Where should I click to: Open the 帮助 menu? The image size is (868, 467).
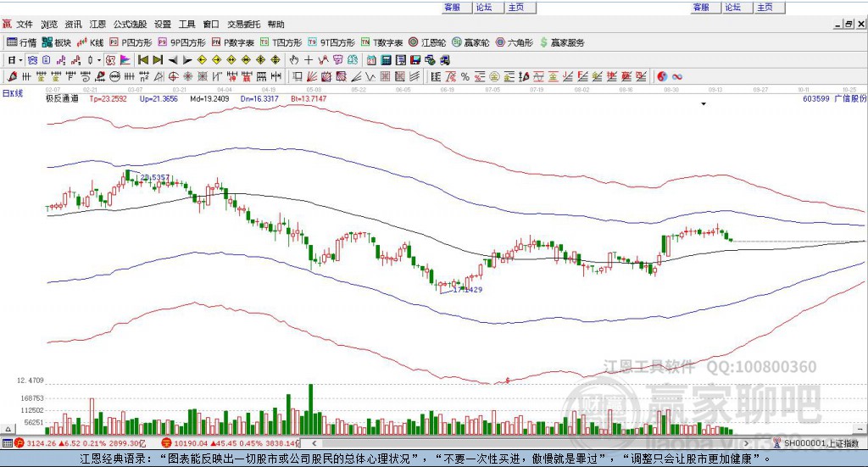click(x=275, y=25)
